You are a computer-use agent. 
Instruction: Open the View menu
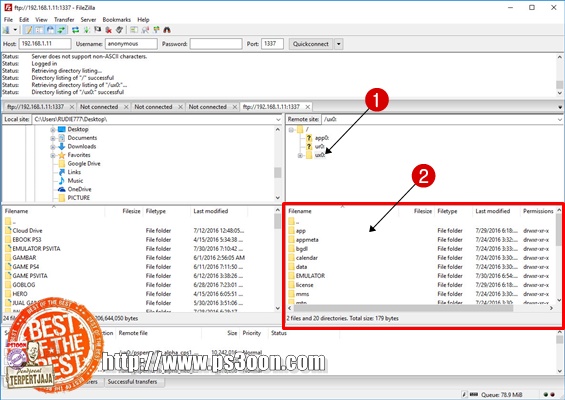(x=41, y=19)
